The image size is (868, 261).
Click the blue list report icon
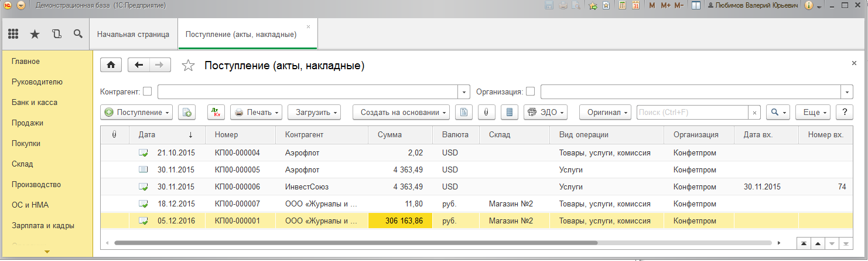pyautogui.click(x=509, y=112)
